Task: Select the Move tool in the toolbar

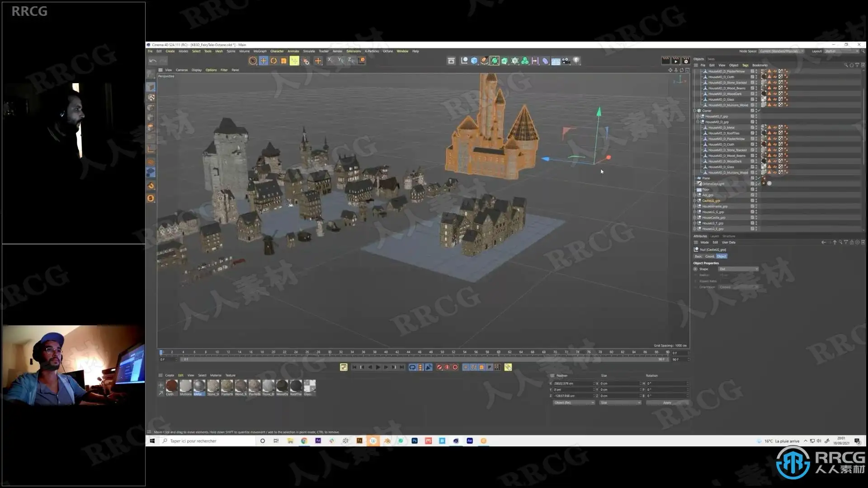Action: (x=263, y=61)
